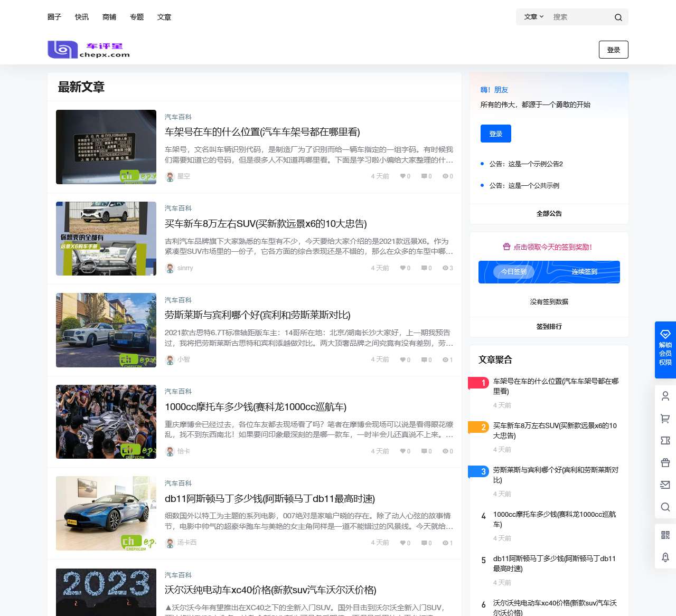Click the Rolls-Royce and Bentley article thumbnail
The height and width of the screenshot is (616, 676).
pos(106,330)
